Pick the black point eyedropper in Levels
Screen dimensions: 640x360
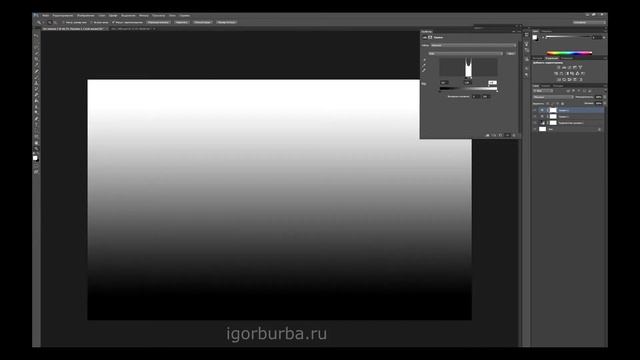424,60
